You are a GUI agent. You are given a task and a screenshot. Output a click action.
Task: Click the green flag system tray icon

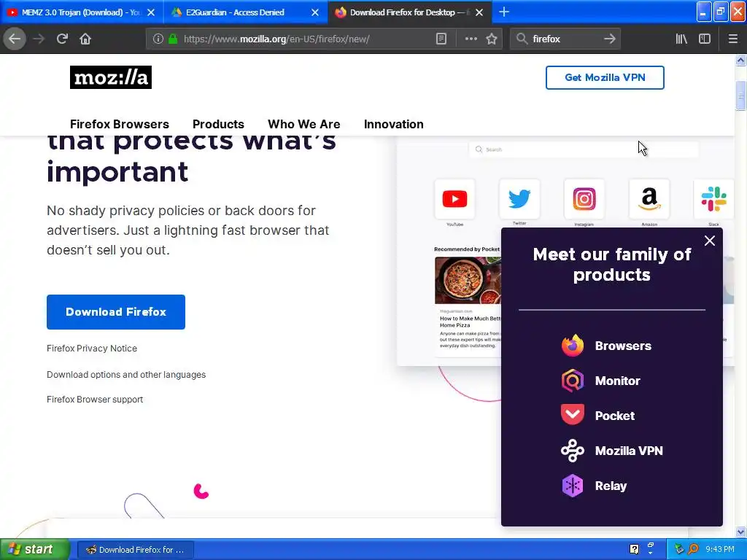(x=679, y=550)
